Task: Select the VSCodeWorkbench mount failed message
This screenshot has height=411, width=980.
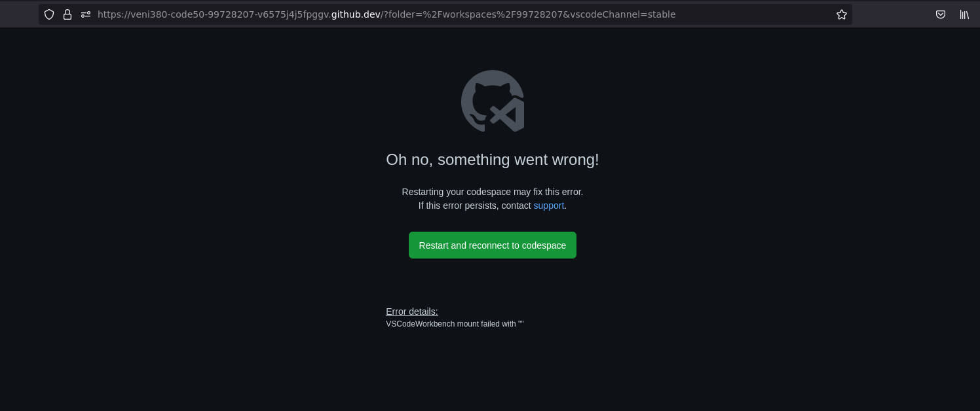Action: coord(455,324)
